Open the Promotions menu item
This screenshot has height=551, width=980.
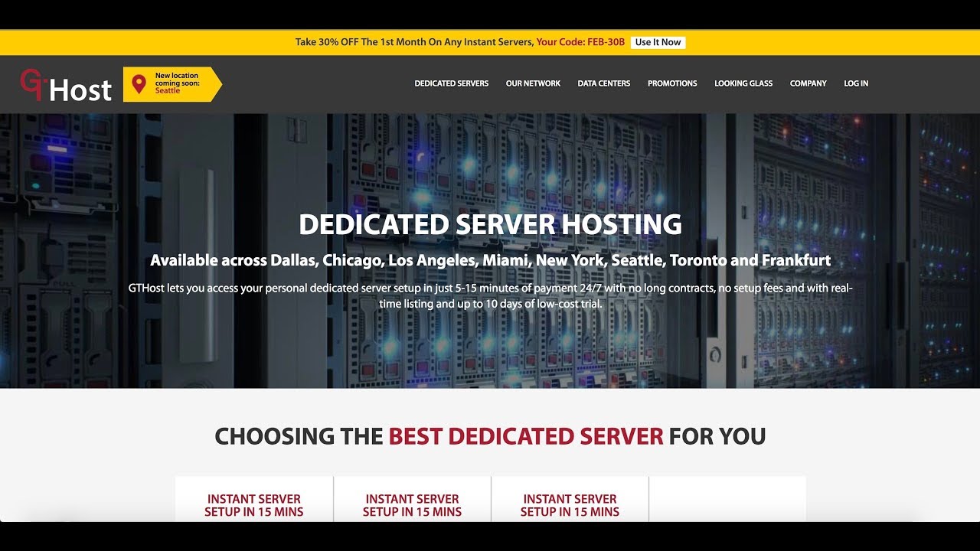click(x=672, y=83)
